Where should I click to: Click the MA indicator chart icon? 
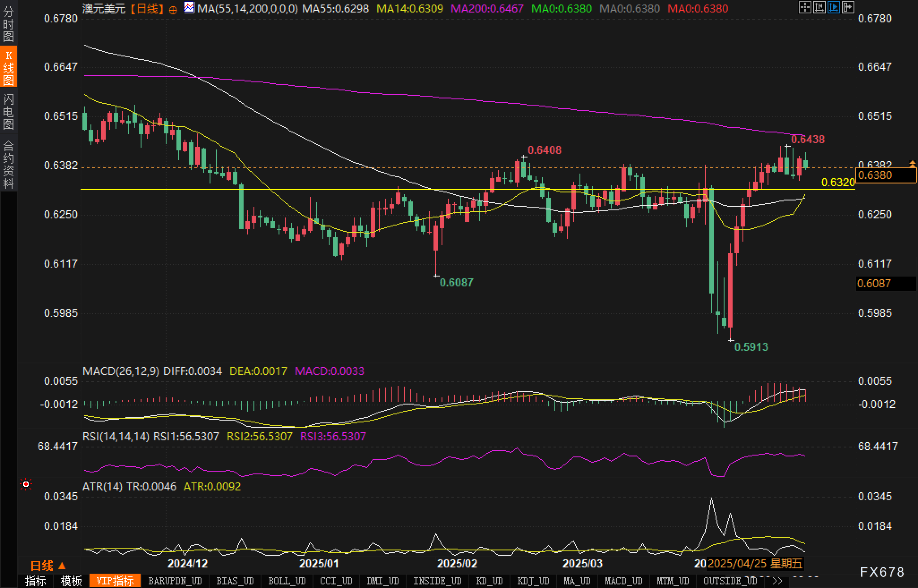(x=189, y=8)
